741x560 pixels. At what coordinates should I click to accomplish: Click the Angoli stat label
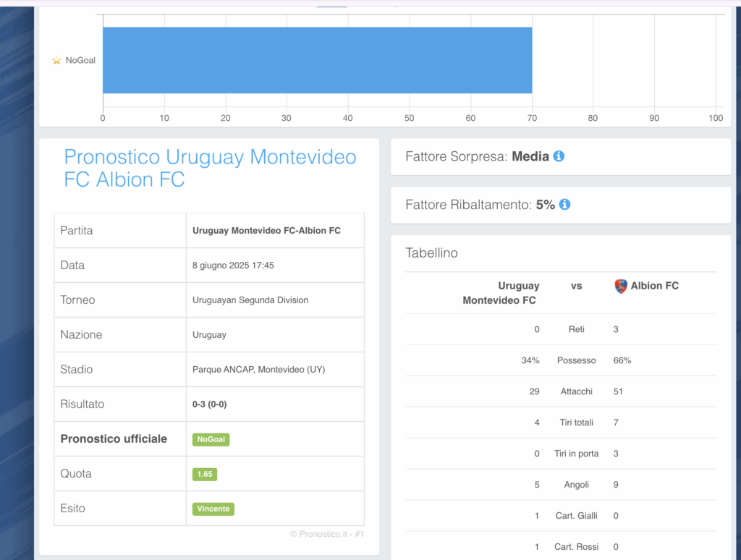tap(577, 484)
